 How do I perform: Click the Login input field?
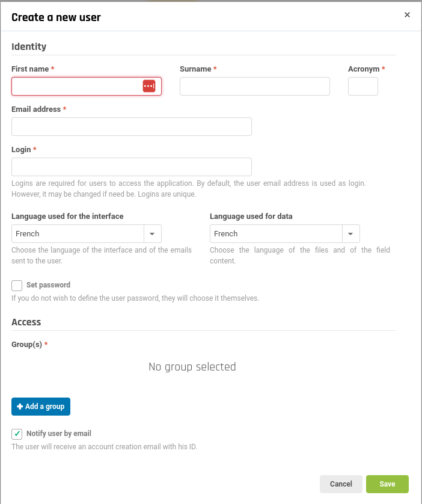tap(131, 167)
